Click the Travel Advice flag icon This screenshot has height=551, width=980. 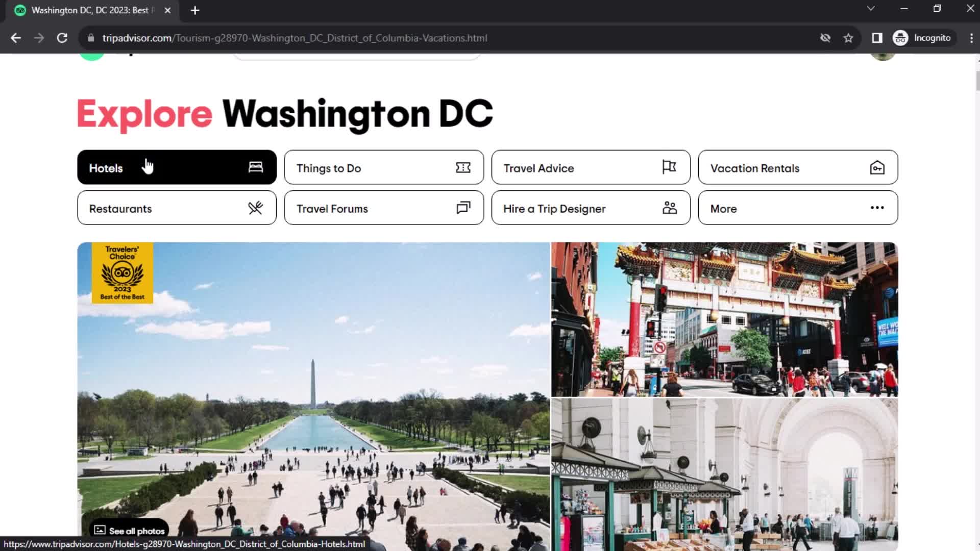coord(669,167)
